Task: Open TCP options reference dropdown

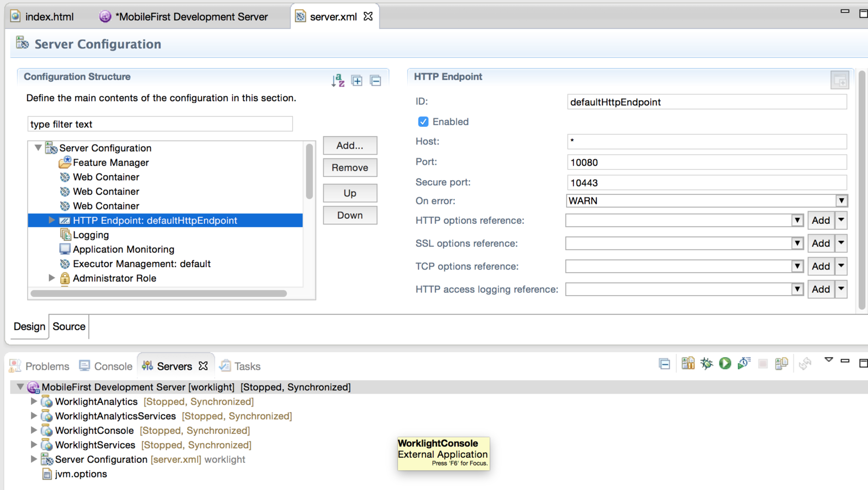Action: (797, 266)
